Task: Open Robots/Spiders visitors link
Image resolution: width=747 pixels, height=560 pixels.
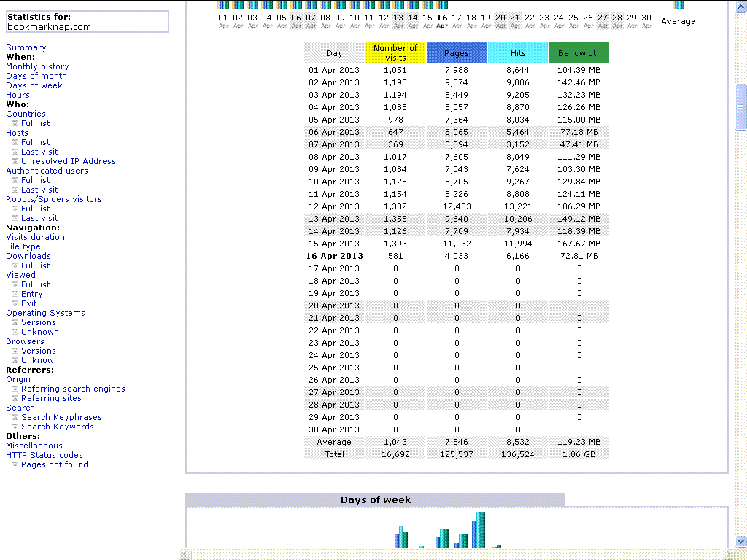Action: tap(54, 199)
